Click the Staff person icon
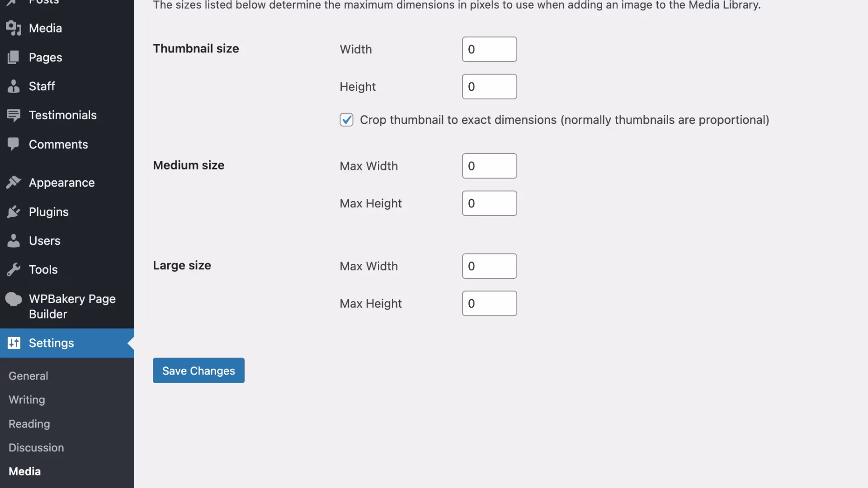 point(14,86)
